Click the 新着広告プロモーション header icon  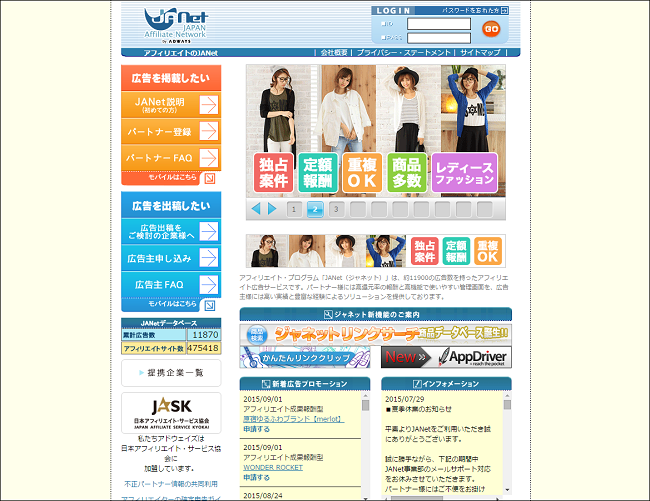266,384
